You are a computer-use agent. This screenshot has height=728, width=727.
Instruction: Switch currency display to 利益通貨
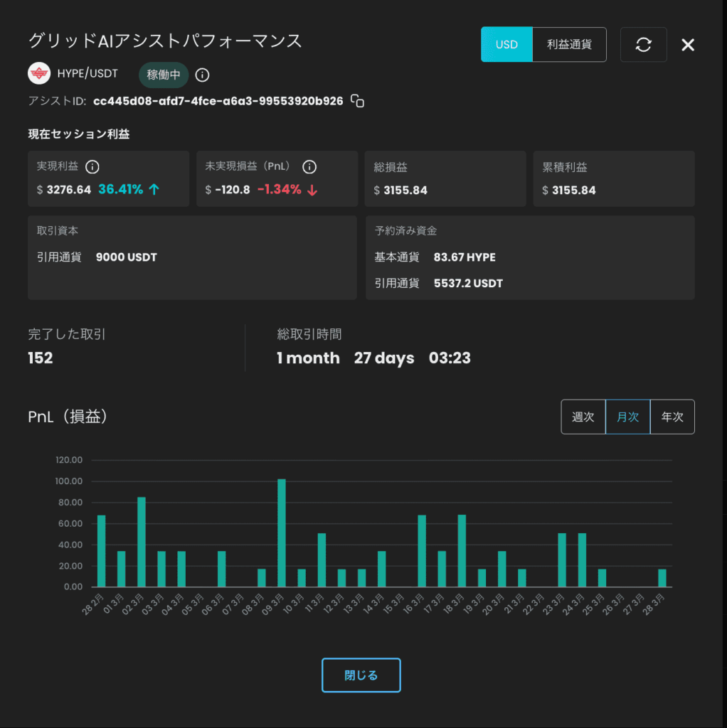pos(569,45)
